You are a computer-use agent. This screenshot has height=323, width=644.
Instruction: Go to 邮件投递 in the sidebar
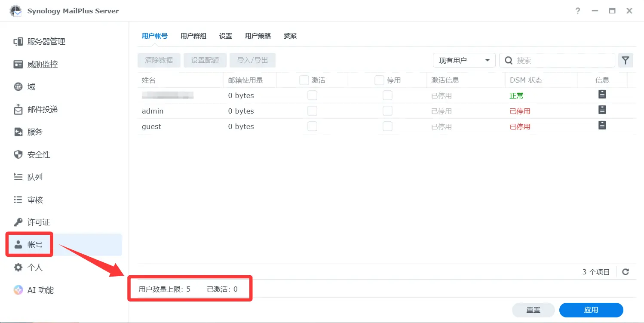click(42, 110)
